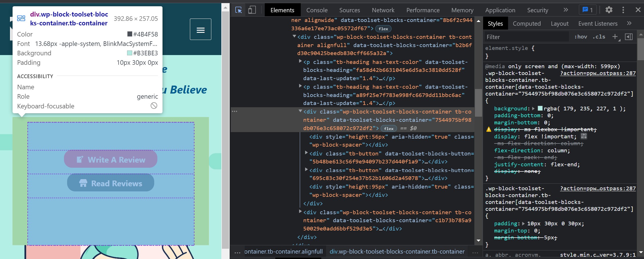The image size is (644, 259).
Task: Switch to the Sources tab
Action: tap(350, 10)
